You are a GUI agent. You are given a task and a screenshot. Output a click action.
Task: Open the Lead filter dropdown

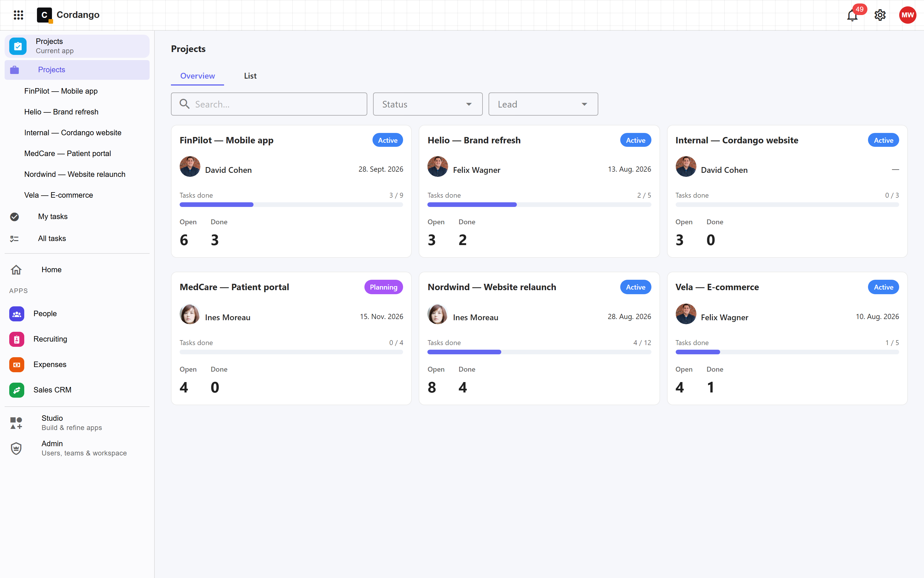pyautogui.click(x=543, y=104)
